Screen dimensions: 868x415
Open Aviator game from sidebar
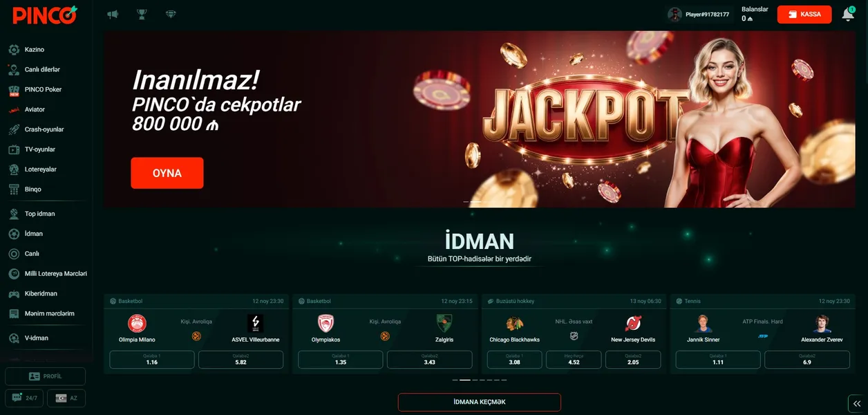coord(36,109)
